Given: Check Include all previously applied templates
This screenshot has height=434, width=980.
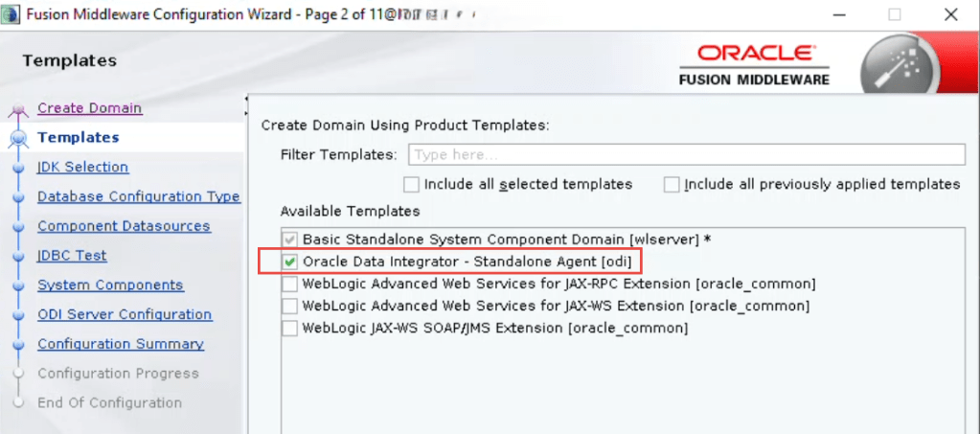Looking at the screenshot, I should pos(672,184).
